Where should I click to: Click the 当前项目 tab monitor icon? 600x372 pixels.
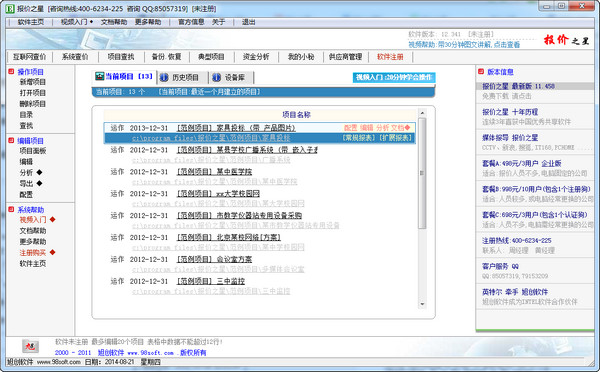coord(99,76)
